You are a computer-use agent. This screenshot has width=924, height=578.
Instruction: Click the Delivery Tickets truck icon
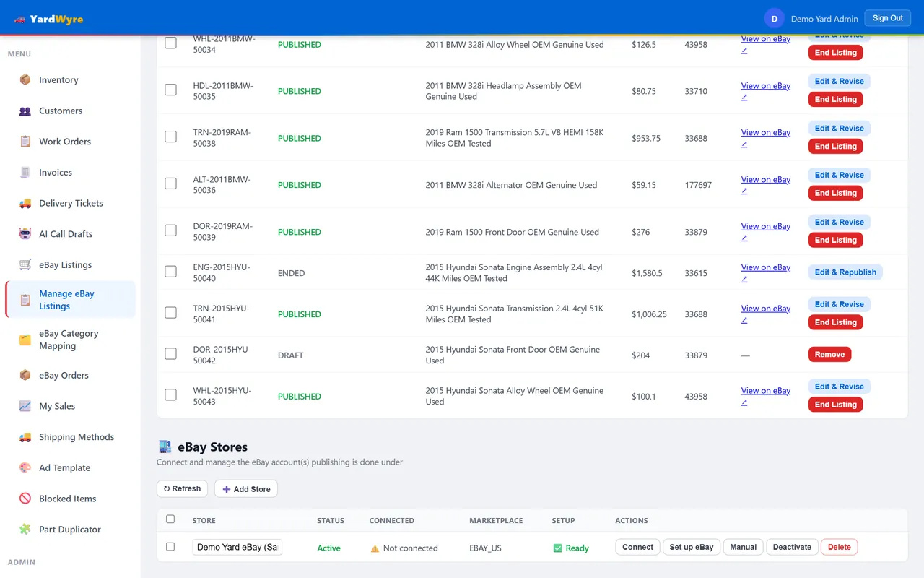point(25,204)
